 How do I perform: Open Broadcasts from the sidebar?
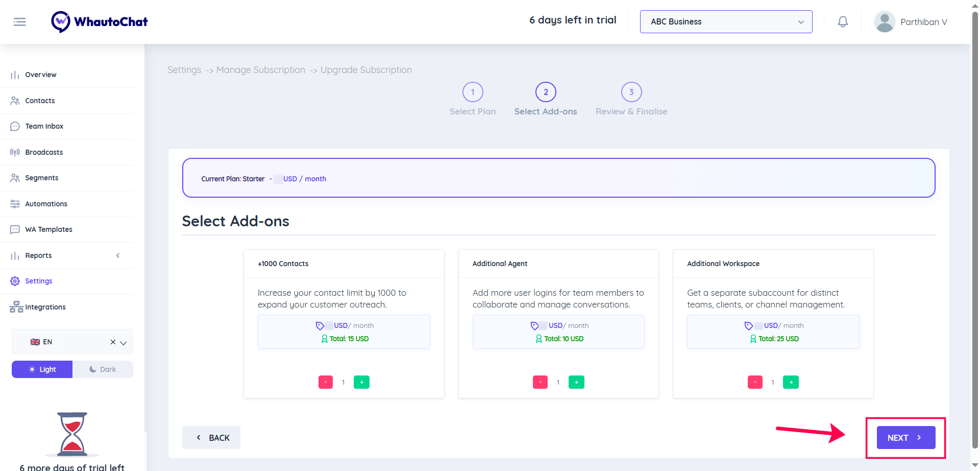[44, 152]
